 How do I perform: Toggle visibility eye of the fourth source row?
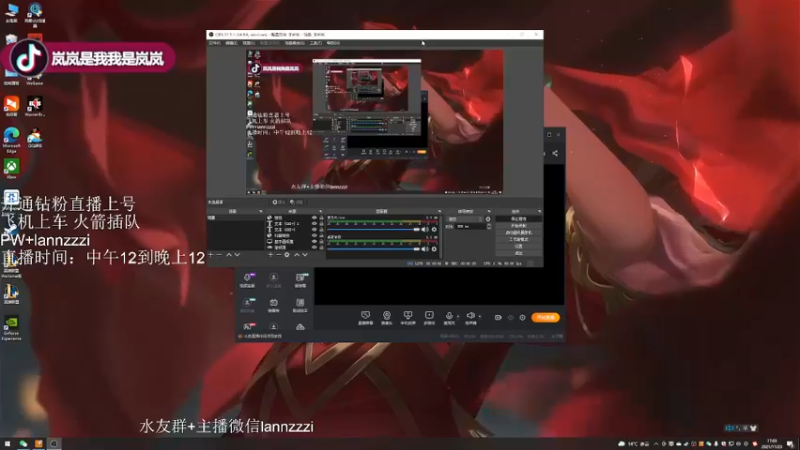pyautogui.click(x=314, y=235)
